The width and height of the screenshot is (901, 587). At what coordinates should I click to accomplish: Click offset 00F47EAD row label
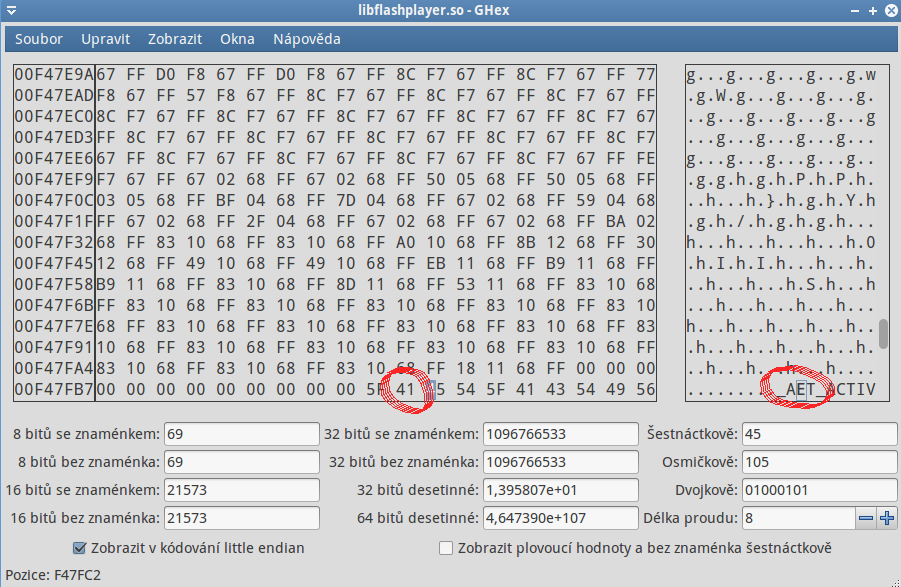[x=54, y=95]
